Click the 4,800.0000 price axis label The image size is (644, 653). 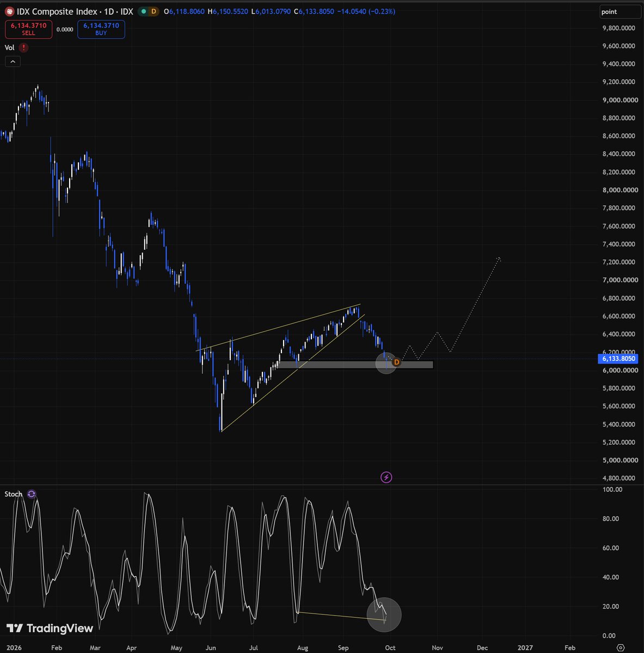click(618, 478)
